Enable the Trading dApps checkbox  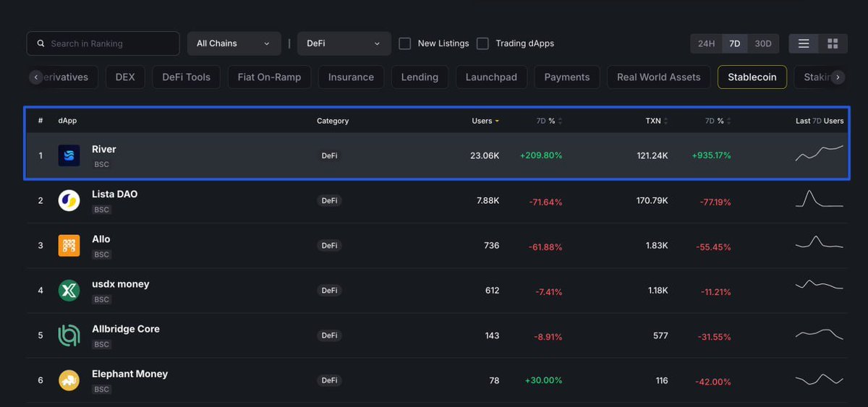click(482, 43)
